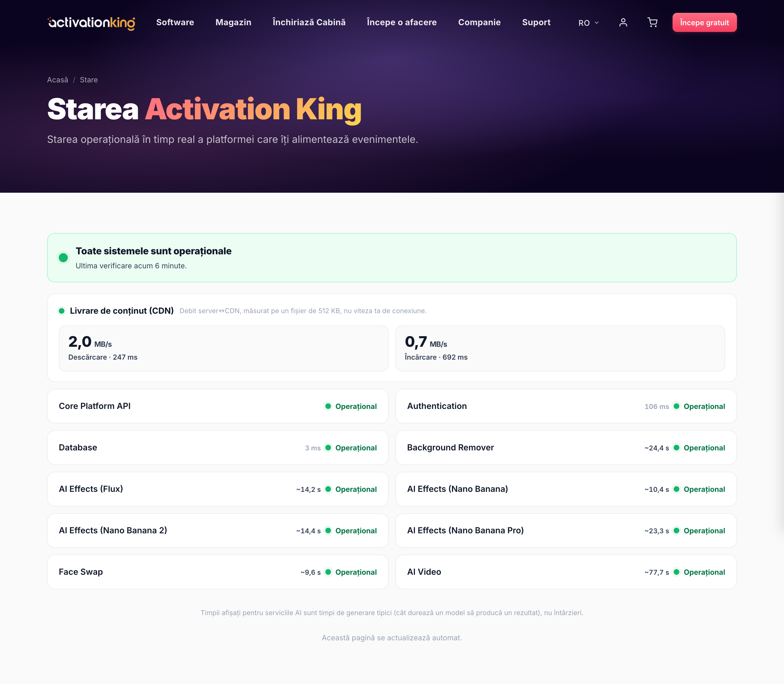
Task: Click the Face Swap label
Action: pos(81,572)
